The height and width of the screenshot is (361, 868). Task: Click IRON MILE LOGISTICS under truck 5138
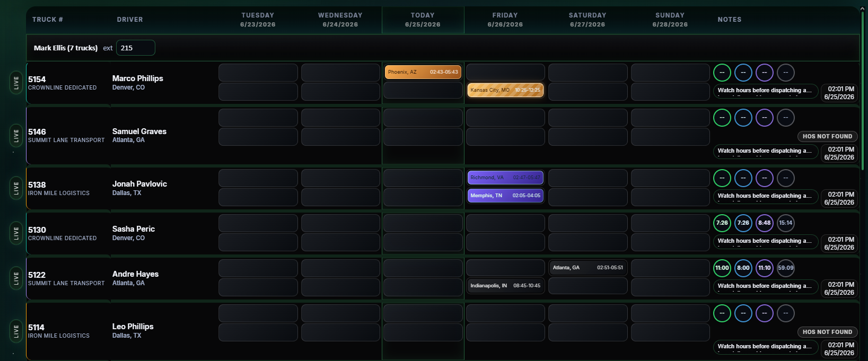(x=59, y=193)
